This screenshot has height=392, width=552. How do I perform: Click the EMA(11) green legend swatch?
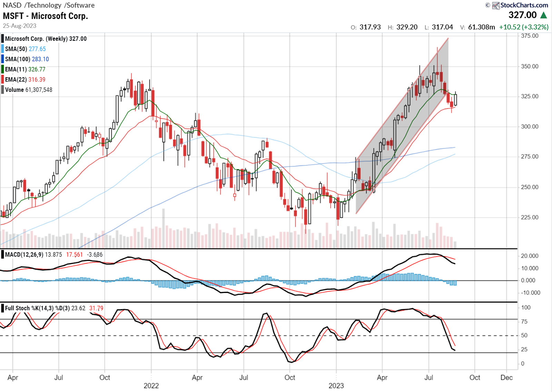(x=3, y=69)
